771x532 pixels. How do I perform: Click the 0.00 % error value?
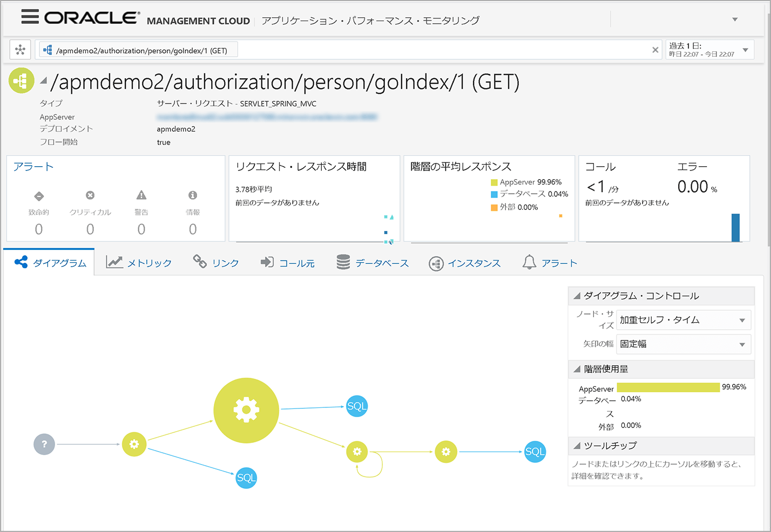point(697,187)
